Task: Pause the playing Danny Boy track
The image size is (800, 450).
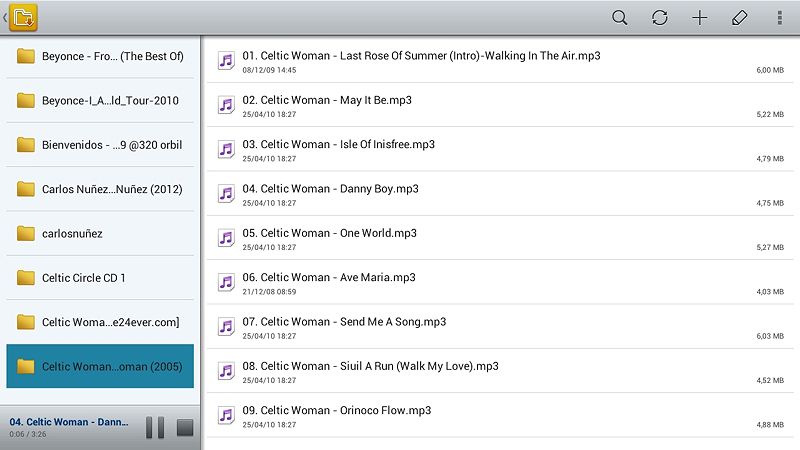Action: [x=155, y=427]
